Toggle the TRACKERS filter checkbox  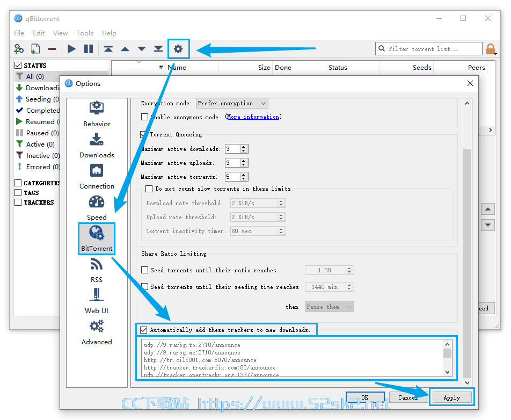[18, 202]
